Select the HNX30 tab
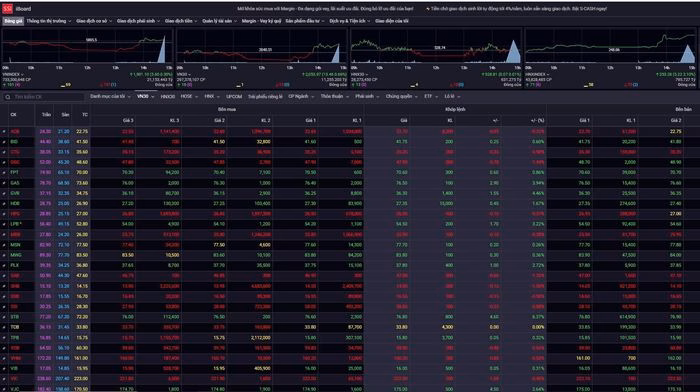The height and width of the screenshot is (392, 700). pyautogui.click(x=167, y=96)
